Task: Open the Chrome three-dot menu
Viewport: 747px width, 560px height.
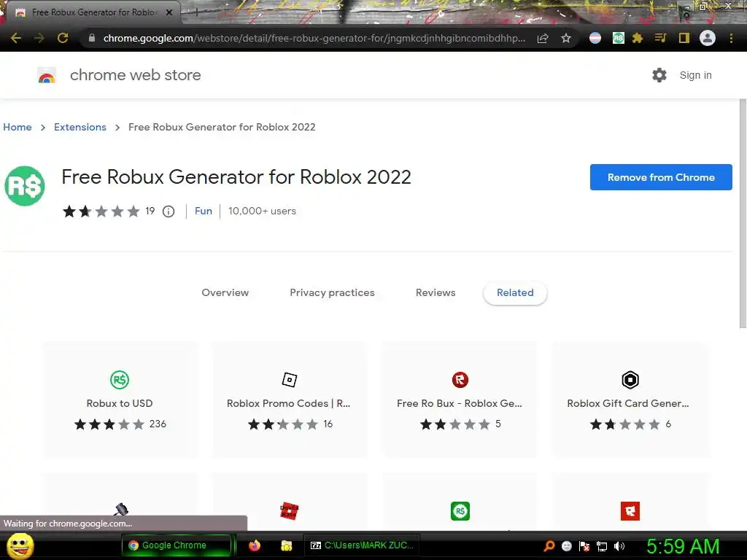Action: tap(731, 38)
